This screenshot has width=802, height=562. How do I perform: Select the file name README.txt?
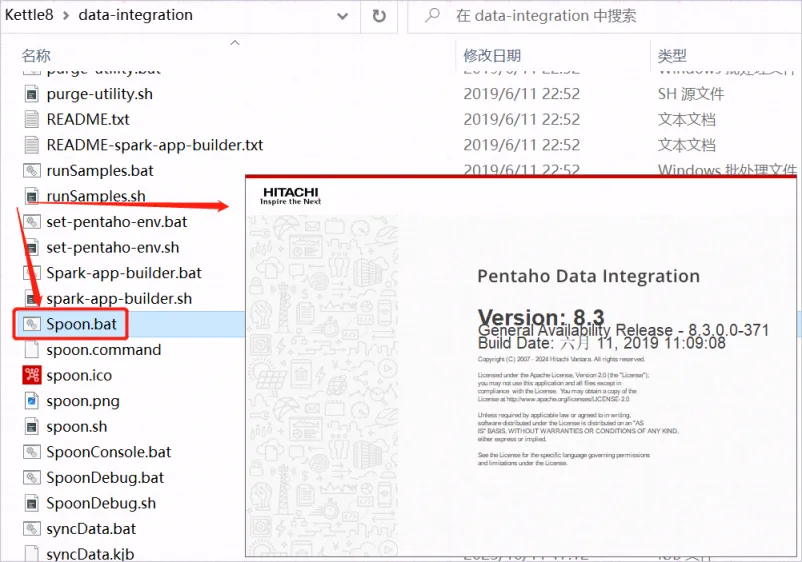click(88, 120)
